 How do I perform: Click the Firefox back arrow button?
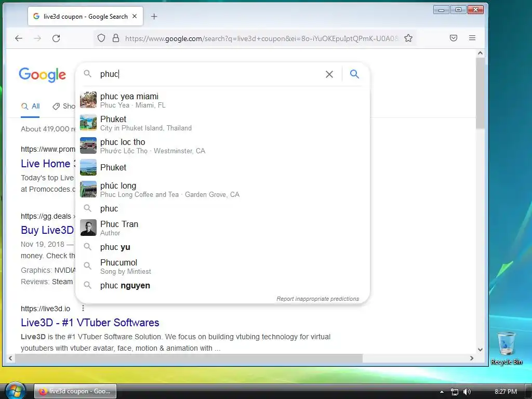click(19, 38)
